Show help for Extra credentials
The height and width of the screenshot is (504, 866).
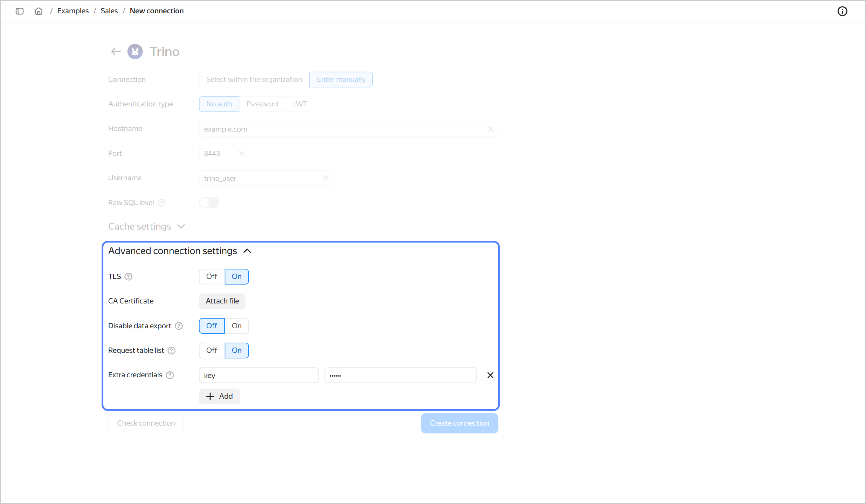170,375
